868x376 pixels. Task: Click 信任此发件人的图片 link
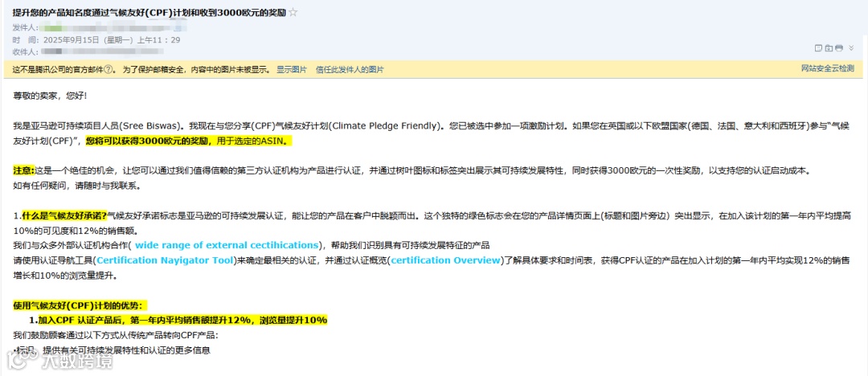(x=350, y=70)
